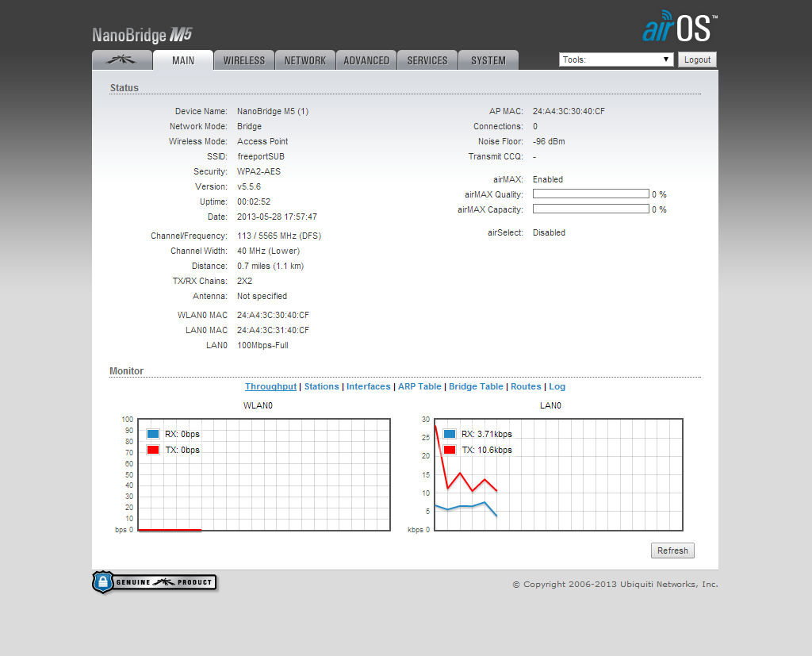
Task: Click the LAN0 'TX: 10.6kbps' label
Action: coord(487,450)
